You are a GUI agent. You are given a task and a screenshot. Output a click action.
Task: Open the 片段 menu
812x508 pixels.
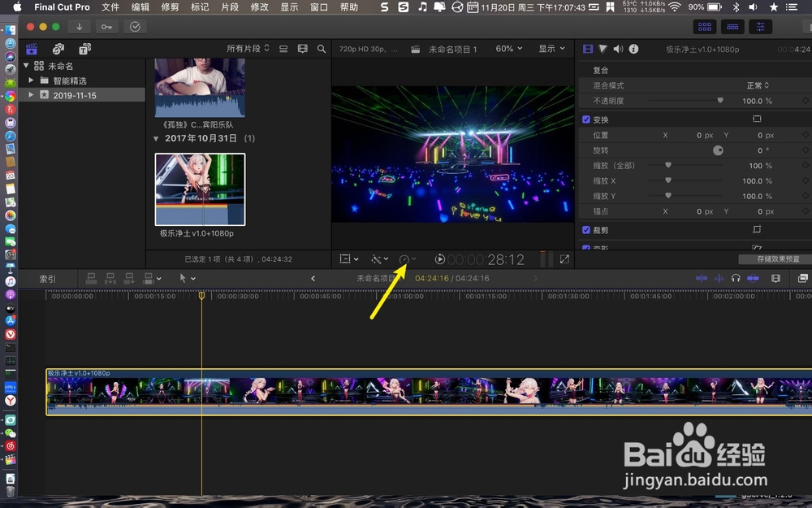230,7
